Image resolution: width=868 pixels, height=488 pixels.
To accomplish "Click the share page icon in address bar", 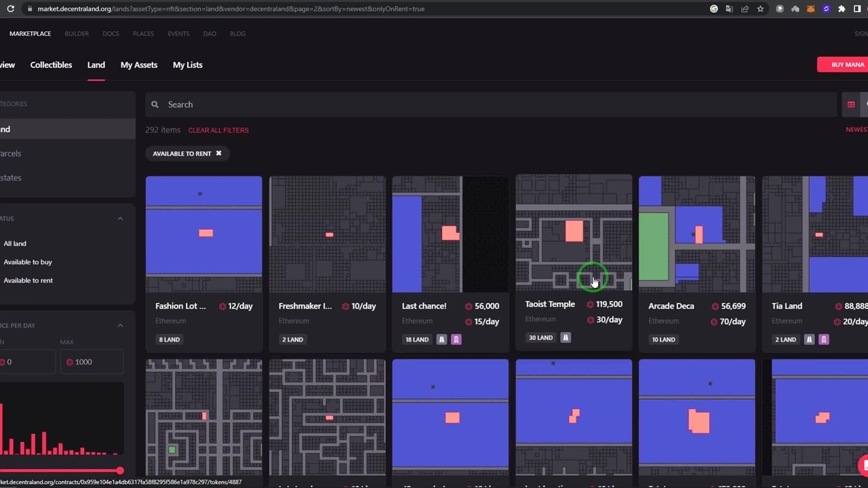I will click(745, 9).
